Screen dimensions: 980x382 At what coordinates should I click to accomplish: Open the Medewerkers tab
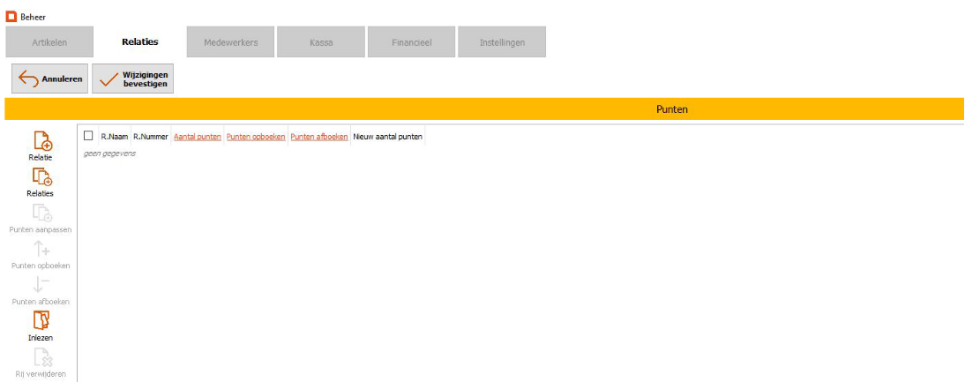[x=231, y=42]
